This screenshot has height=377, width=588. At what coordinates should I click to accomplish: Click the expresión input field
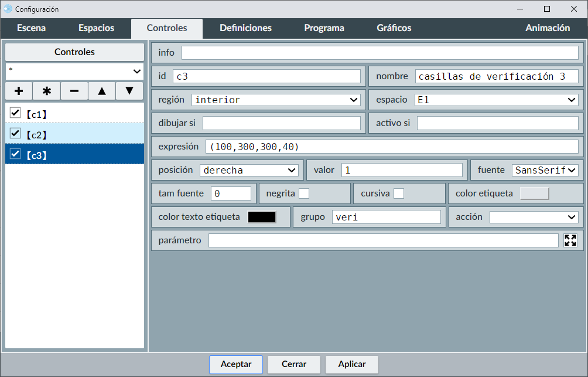[x=391, y=147]
